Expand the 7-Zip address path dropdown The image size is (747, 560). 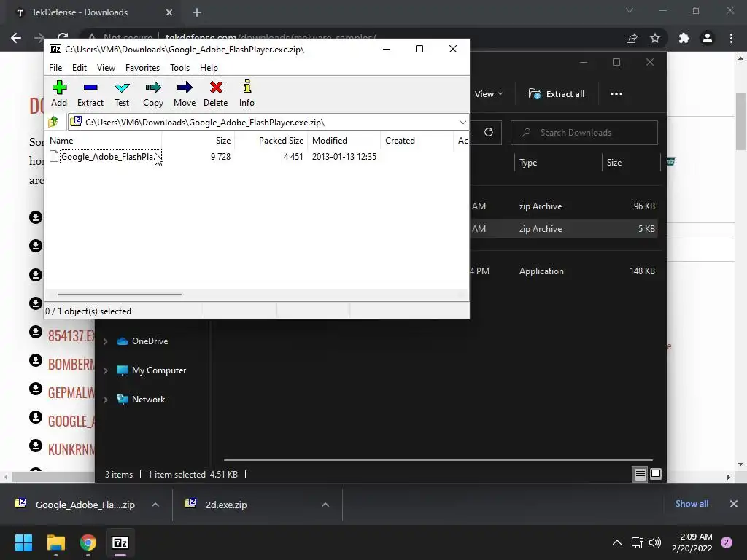pos(462,122)
